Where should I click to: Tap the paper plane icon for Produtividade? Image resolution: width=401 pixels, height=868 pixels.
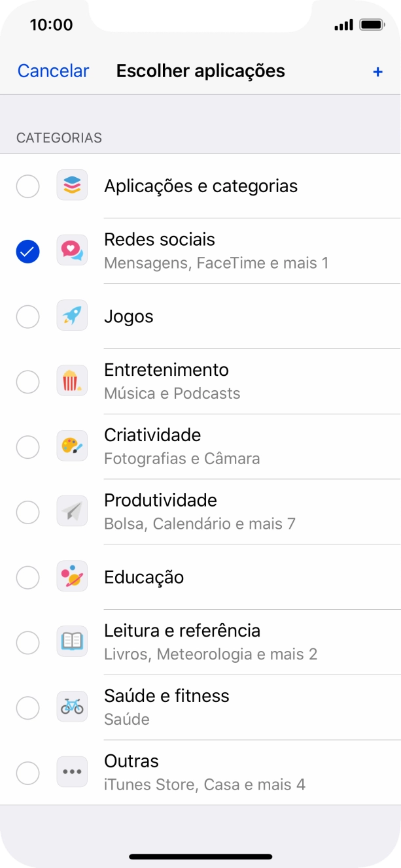[x=72, y=511]
